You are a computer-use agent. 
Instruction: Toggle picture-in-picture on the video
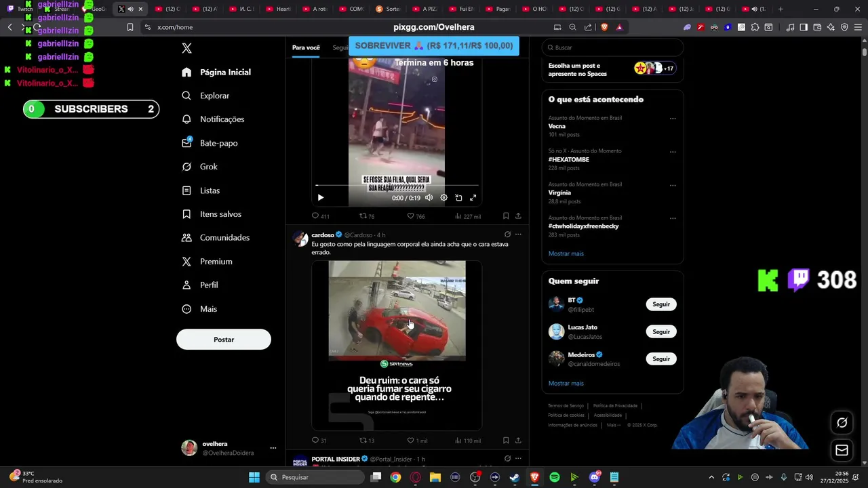tap(458, 198)
